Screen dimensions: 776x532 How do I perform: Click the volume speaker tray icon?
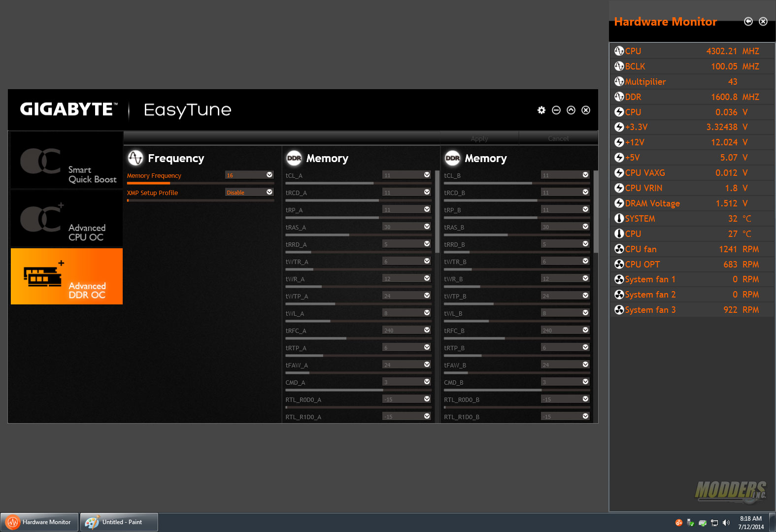pyautogui.click(x=726, y=523)
